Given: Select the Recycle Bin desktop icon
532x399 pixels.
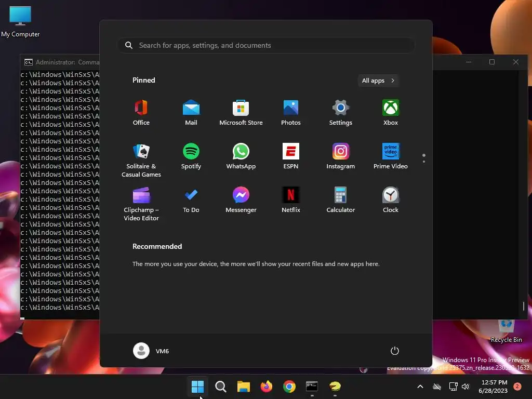Looking at the screenshot, I should coord(506,331).
